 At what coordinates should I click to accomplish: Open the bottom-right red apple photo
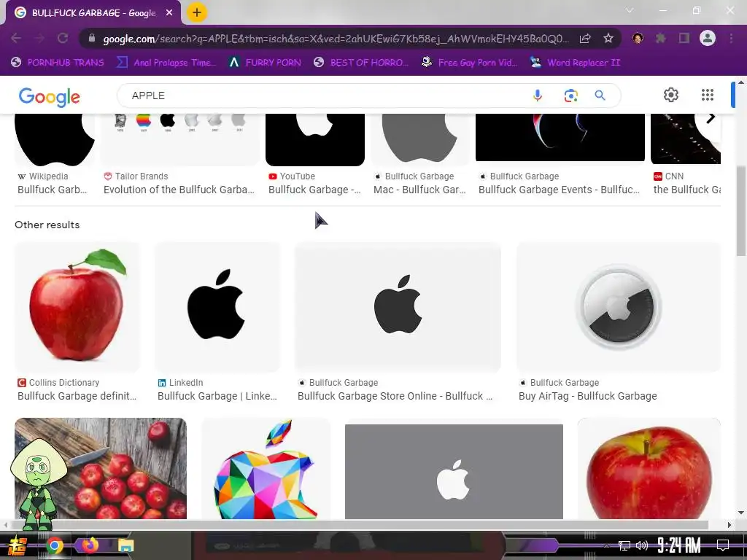[649, 469]
